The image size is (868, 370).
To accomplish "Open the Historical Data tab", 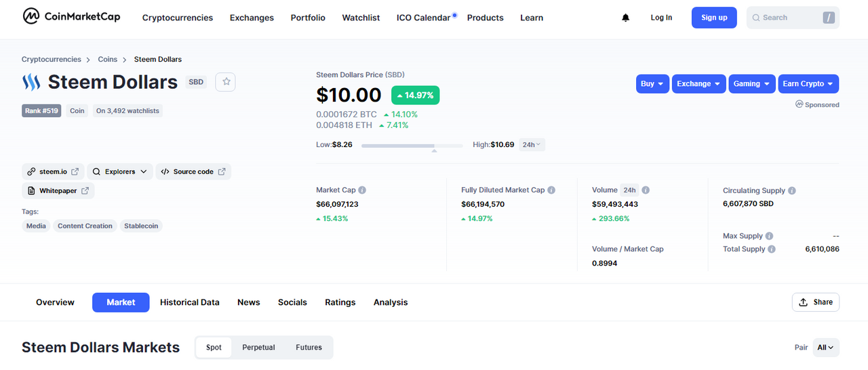I will pyautogui.click(x=190, y=302).
